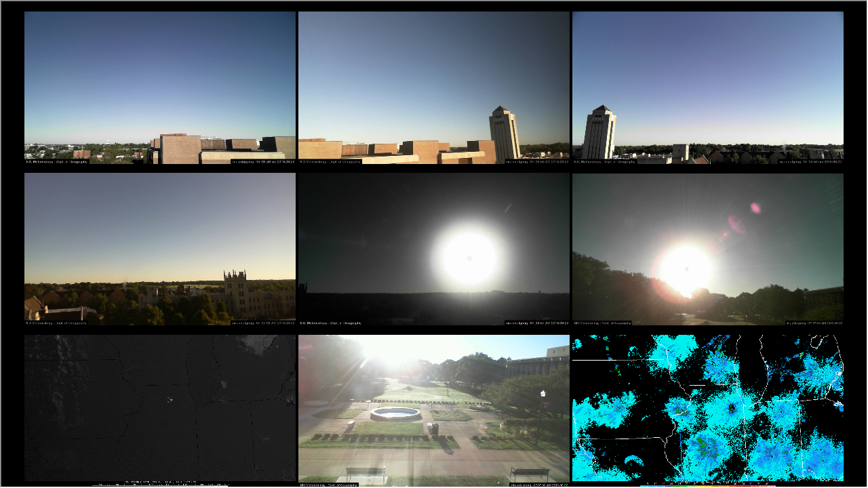Screen dimensions: 868x488
Task: Open the dark grayscale satellite map image
Action: [160, 411]
